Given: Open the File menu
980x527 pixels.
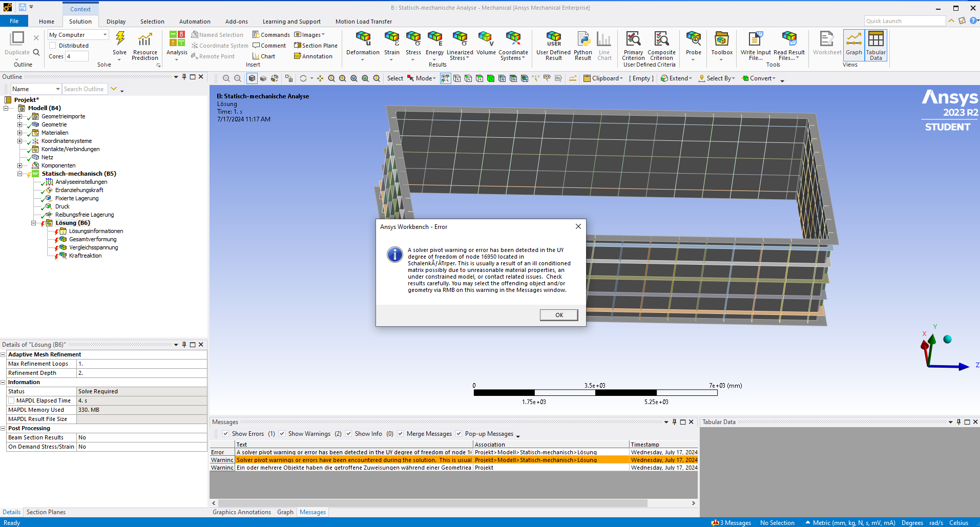Looking at the screenshot, I should (14, 21).
